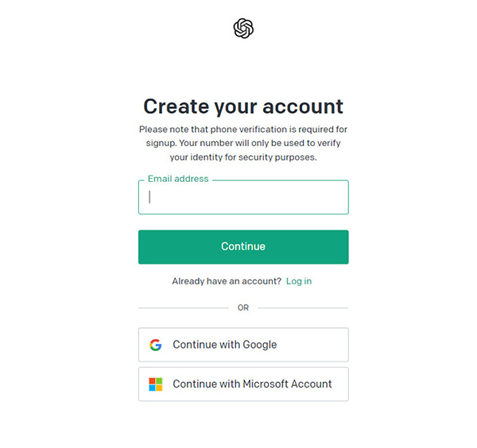The height and width of the screenshot is (448, 477).
Task: Click the Google "G" logo icon
Action: pos(156,345)
